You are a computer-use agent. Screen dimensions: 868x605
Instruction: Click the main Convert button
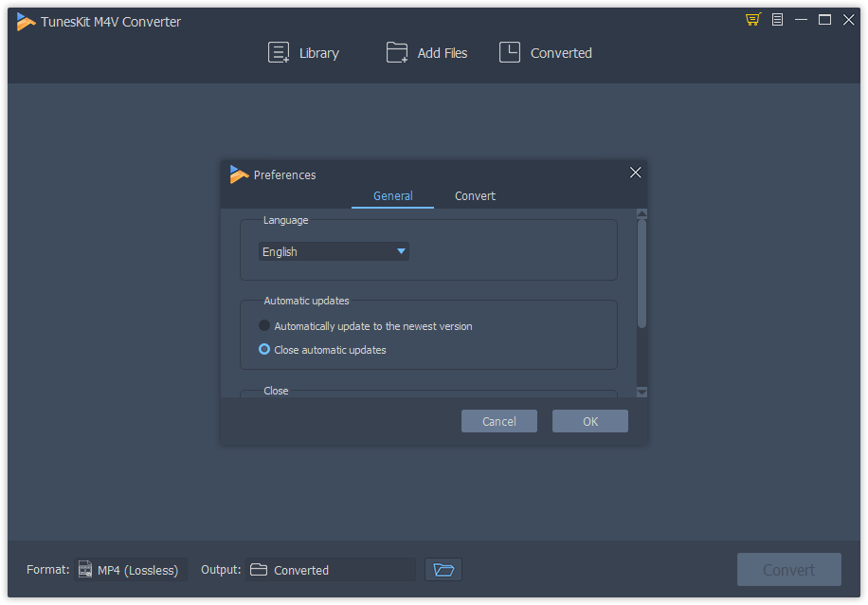click(788, 570)
